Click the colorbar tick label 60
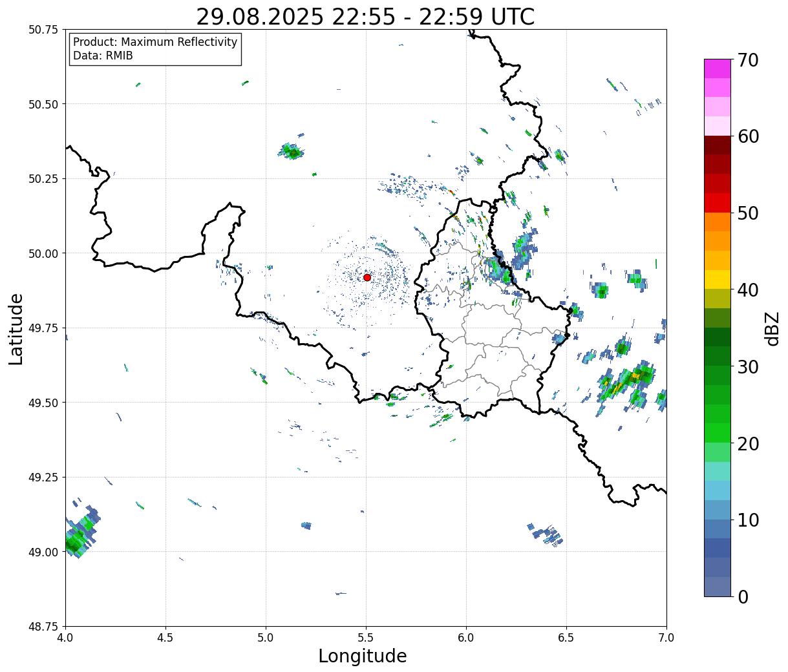The height and width of the screenshot is (672, 788). (748, 136)
